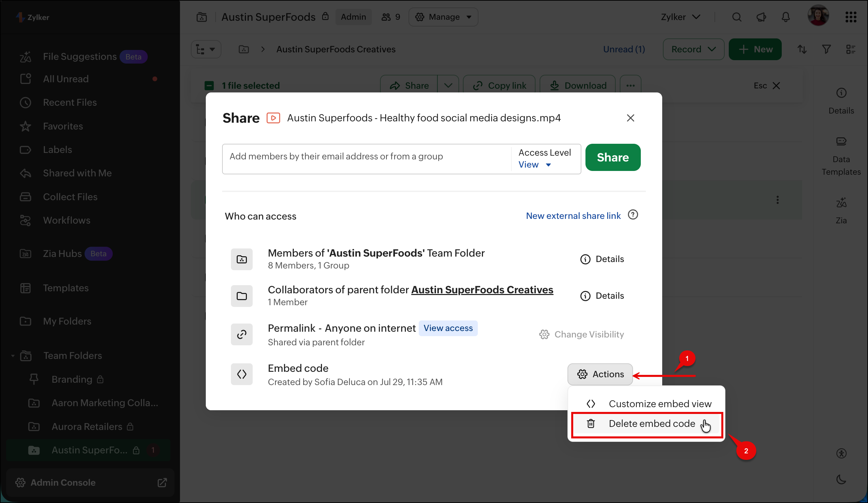
Task: Open notifications bell
Action: coord(786,17)
